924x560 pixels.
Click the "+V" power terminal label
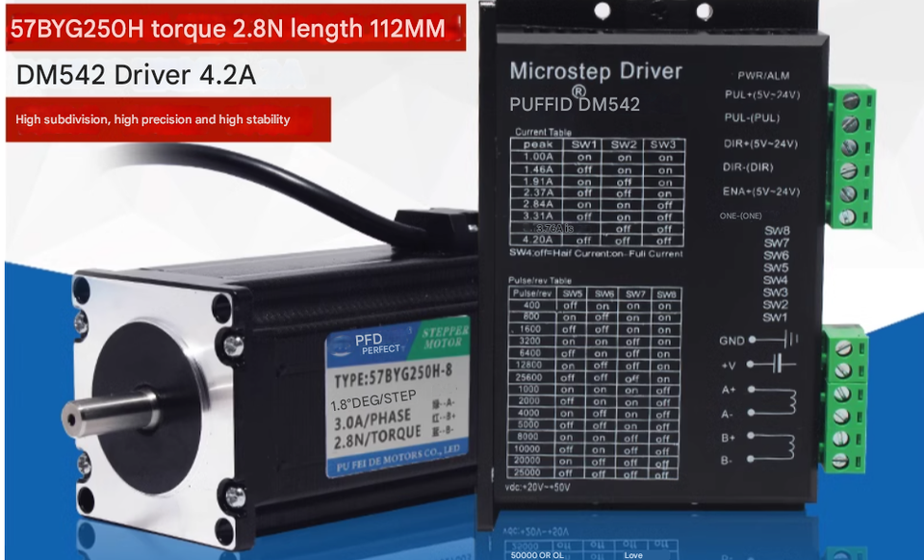[x=729, y=366]
